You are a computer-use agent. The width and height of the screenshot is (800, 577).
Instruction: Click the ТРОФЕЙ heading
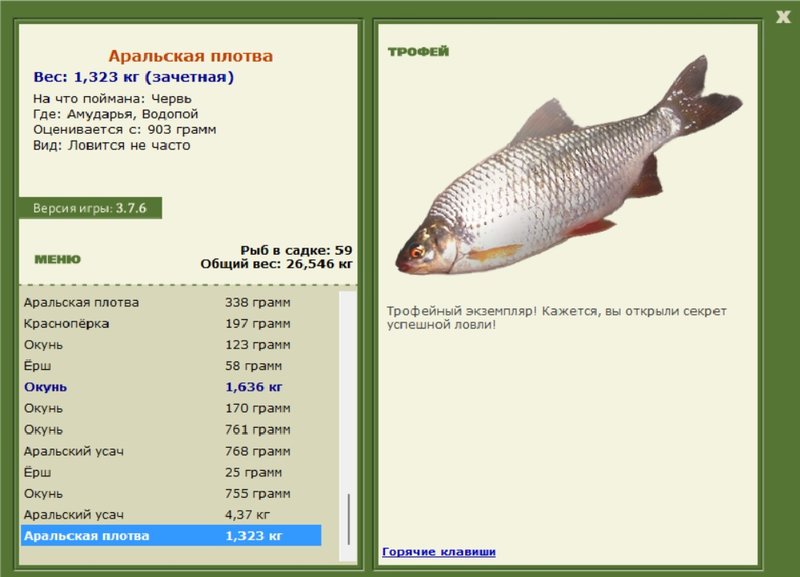click(418, 51)
